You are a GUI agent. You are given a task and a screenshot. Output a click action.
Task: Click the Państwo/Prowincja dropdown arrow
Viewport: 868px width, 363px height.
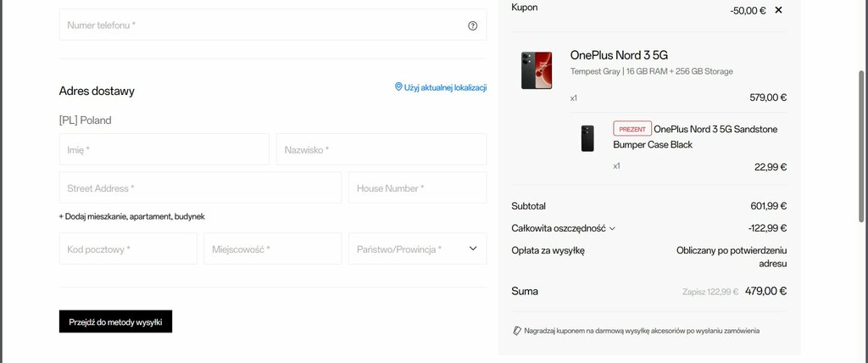tap(473, 249)
